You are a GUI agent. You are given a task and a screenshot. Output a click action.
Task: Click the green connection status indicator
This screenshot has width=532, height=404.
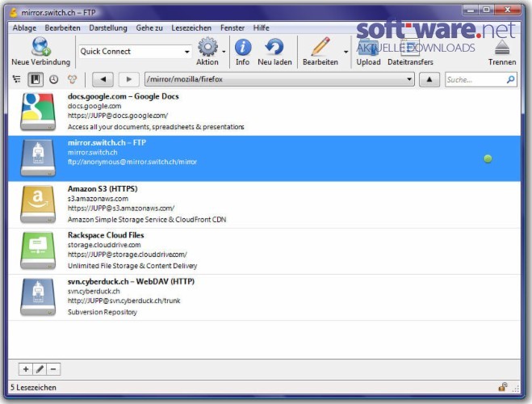(x=488, y=158)
